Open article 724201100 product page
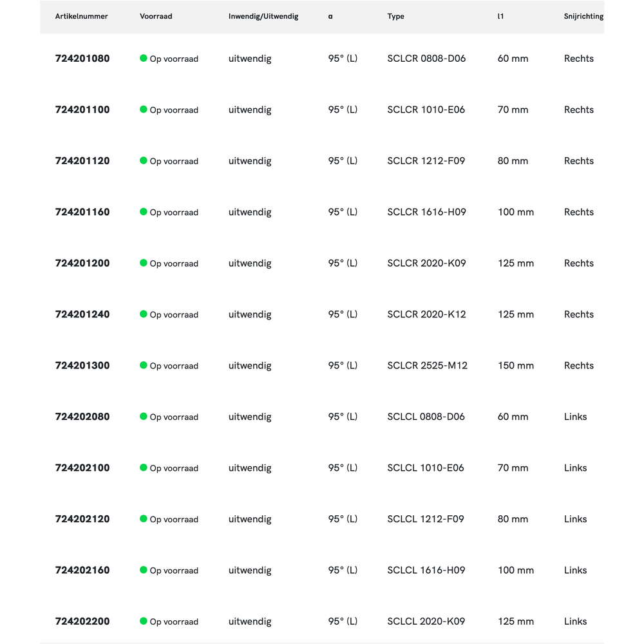Screen dimensions: 644x644 82,109
